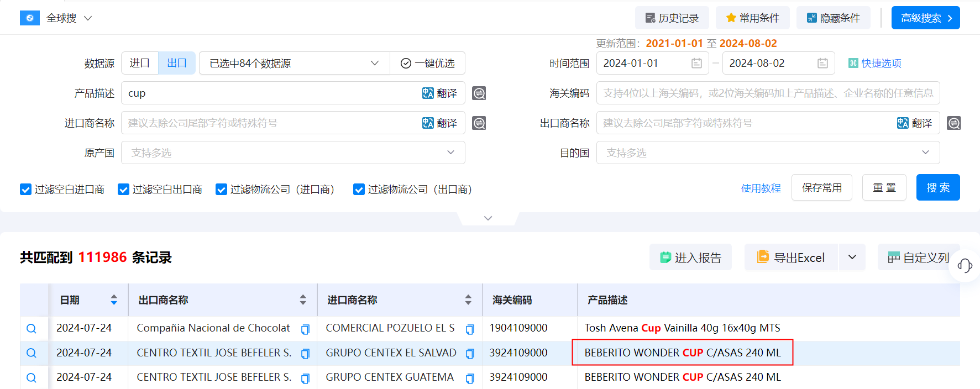Open search helper icon beside importer name field
The image size is (980, 389).
click(x=479, y=123)
